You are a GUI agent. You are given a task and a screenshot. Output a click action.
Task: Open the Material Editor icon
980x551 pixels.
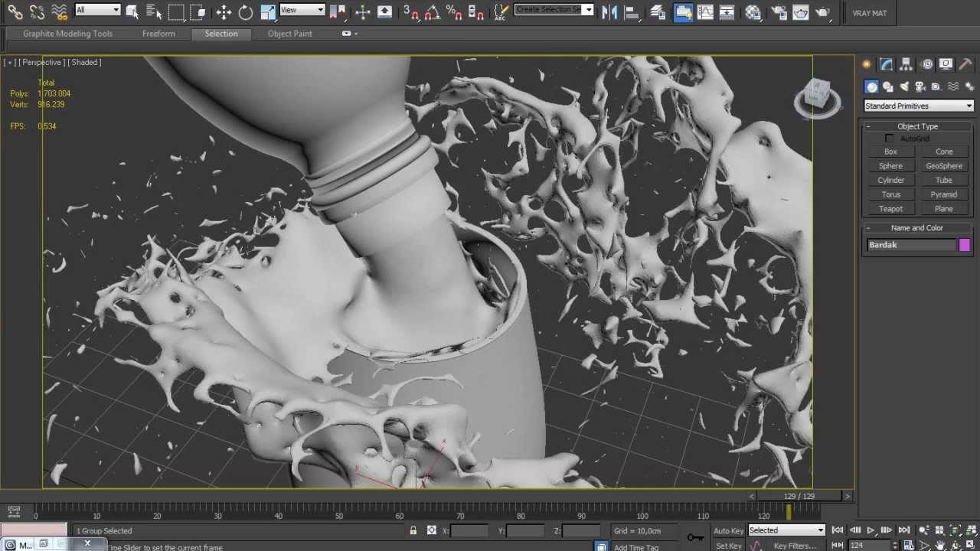coord(753,11)
